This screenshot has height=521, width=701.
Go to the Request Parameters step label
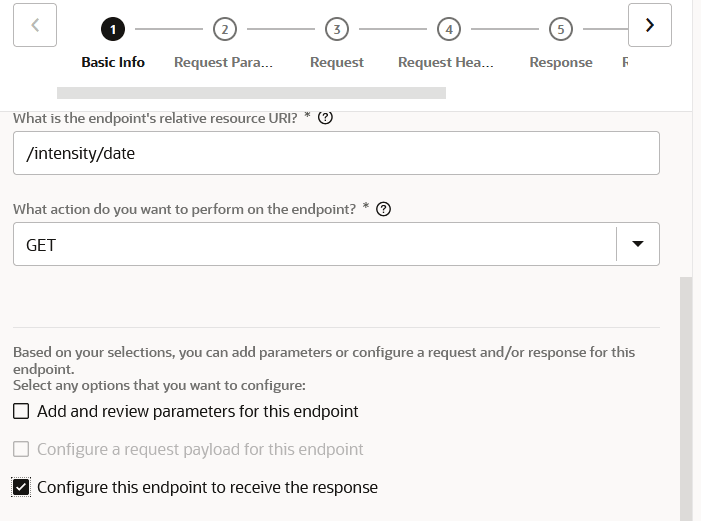click(223, 62)
